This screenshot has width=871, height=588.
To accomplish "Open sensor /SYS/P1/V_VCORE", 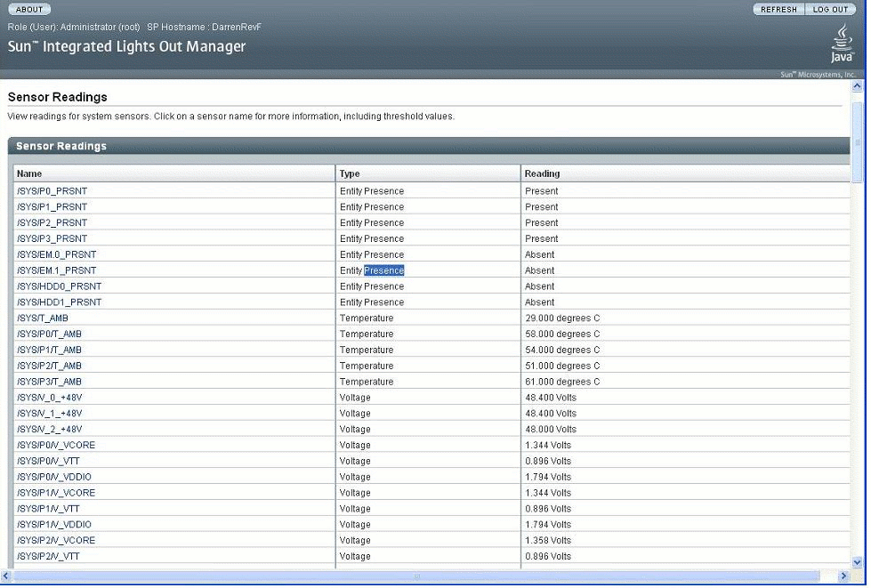I will pos(55,493).
